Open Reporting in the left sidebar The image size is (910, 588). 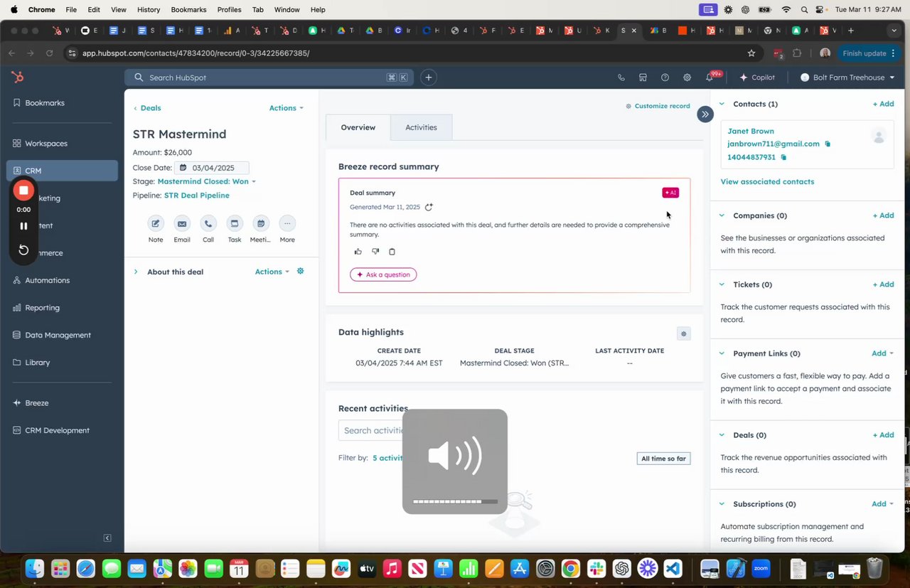click(42, 308)
